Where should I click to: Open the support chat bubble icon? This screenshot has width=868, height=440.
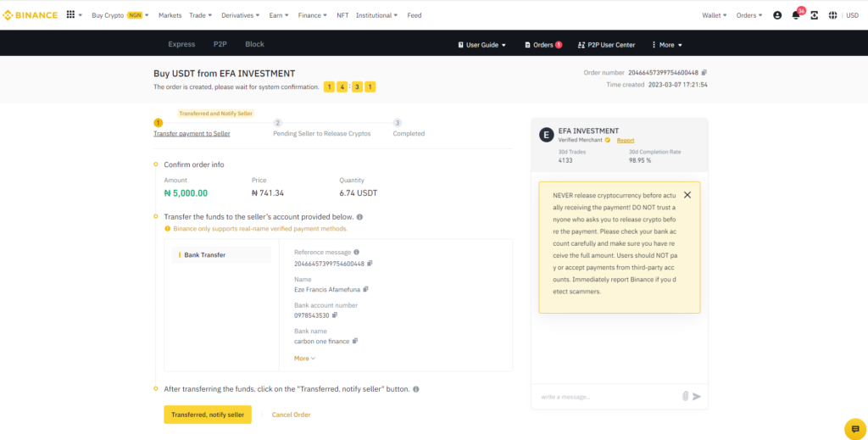point(855,429)
